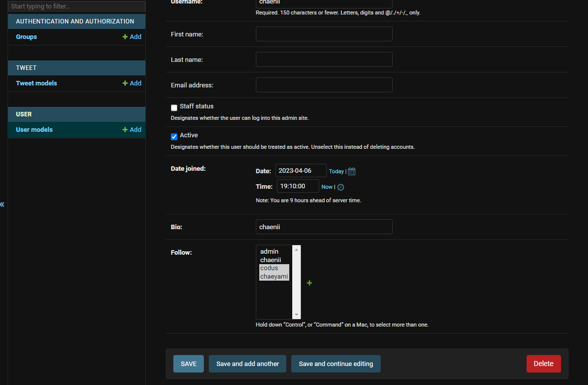Viewport: 588px width, 385px height.
Task: Uncheck the Active checkbox
Action: [x=174, y=137]
